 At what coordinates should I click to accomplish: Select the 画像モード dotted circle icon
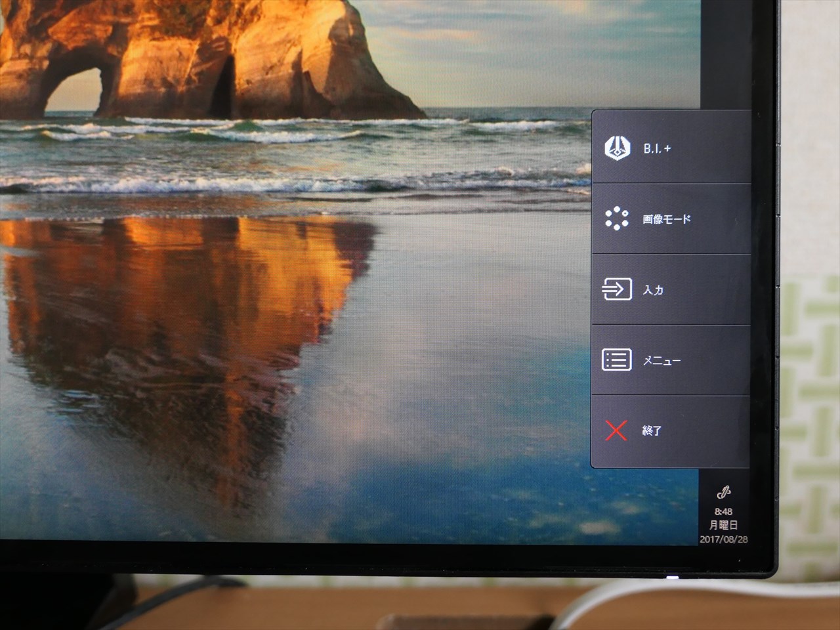tap(617, 219)
